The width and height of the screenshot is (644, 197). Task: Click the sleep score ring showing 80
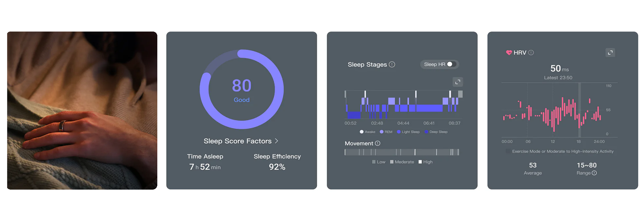point(241,89)
